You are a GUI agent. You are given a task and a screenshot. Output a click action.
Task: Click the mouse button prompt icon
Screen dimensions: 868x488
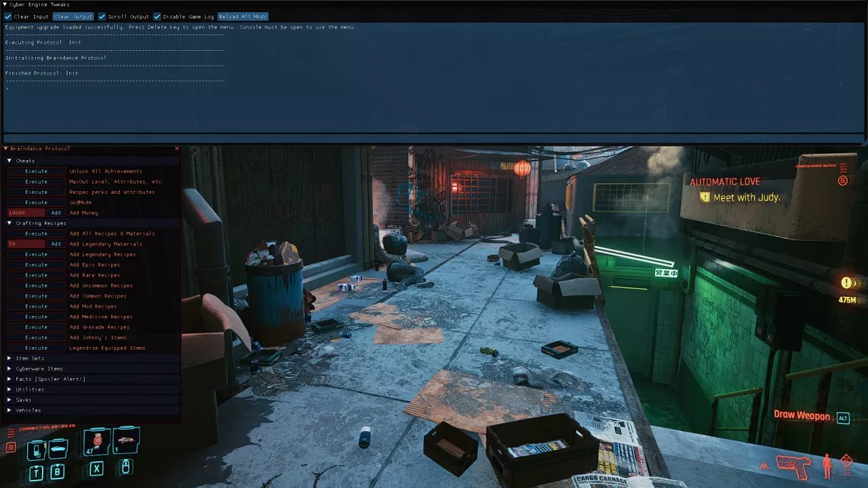click(x=125, y=466)
